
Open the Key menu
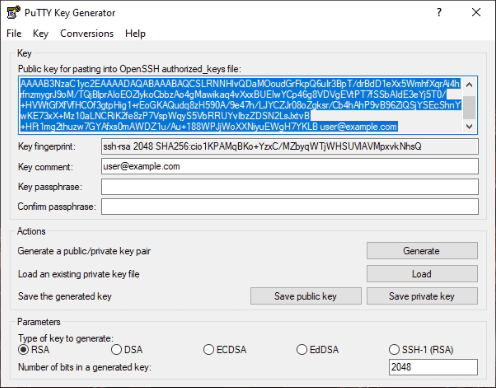coord(41,33)
